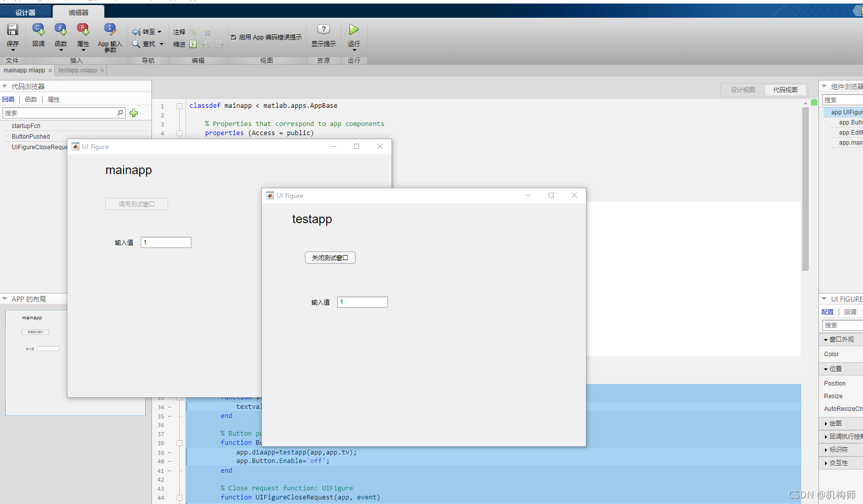Collapse the 代码浏览器 panel
Image resolution: width=863 pixels, height=504 pixels.
click(x=5, y=87)
